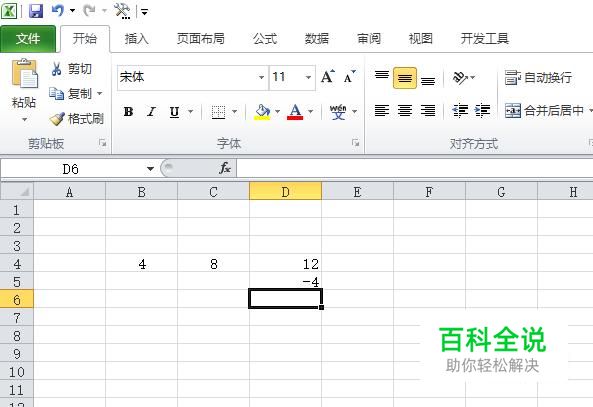593x407 pixels.
Task: Click the orientation (text angle) icon
Action: 460,78
